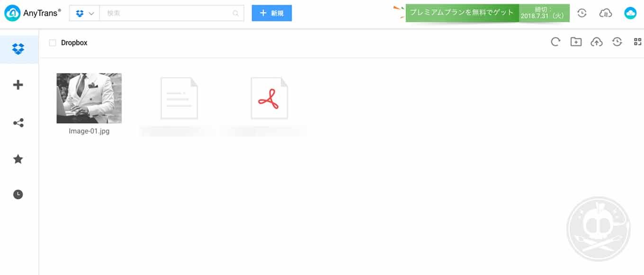Open the Dropbox cloud in the sidebar
The image size is (644, 275).
point(18,49)
